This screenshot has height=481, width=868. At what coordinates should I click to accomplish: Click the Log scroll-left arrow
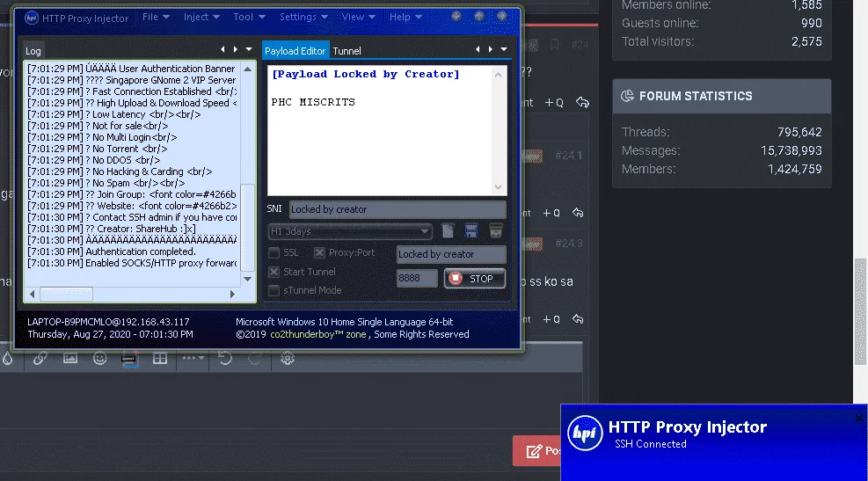coord(33,294)
